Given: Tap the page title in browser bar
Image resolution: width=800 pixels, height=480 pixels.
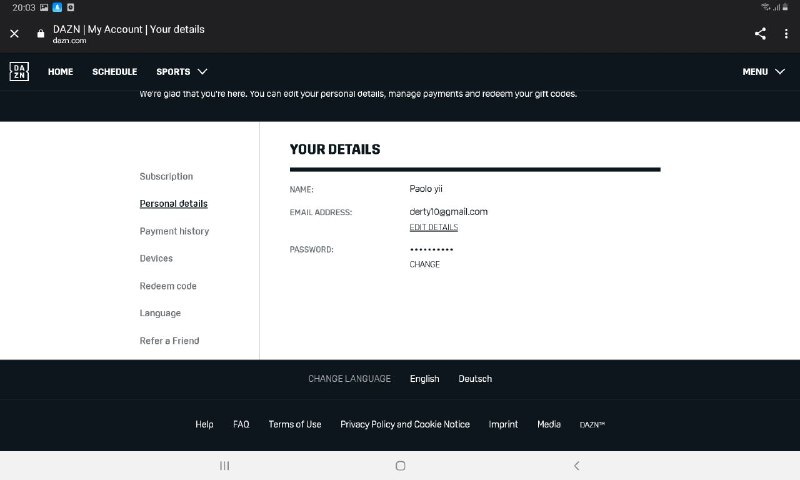Looking at the screenshot, I should [129, 30].
